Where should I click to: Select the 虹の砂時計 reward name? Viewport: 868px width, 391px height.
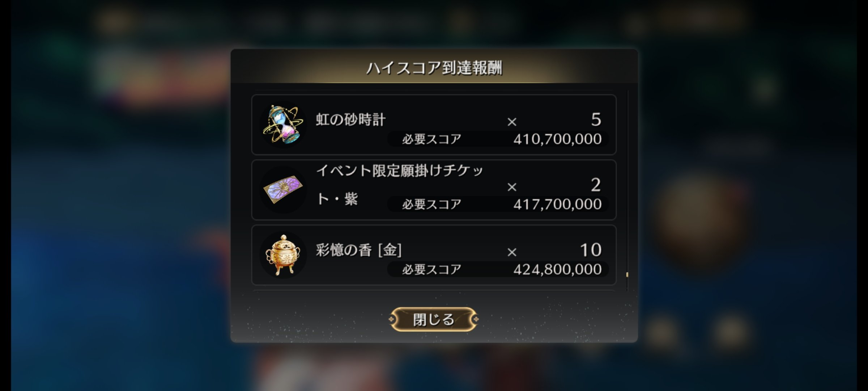(350, 119)
